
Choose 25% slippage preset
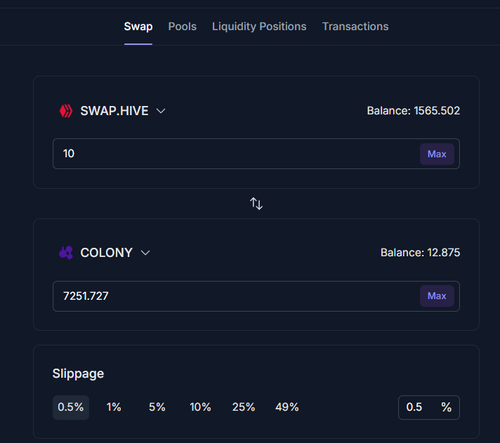point(244,407)
